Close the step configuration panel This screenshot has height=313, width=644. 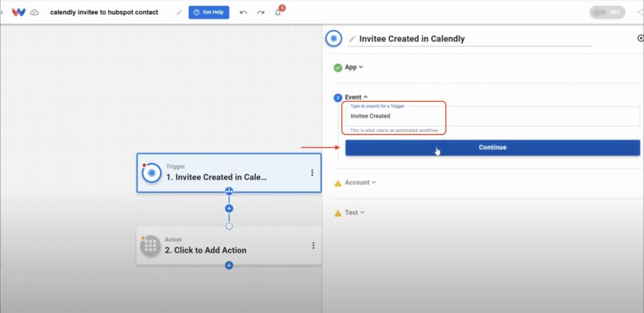(640, 38)
